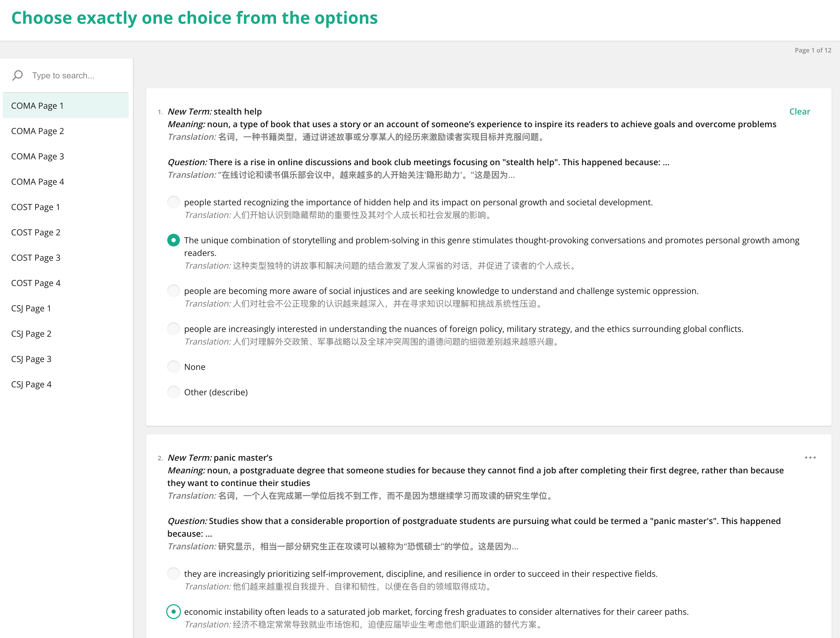Select the self-improvement answer for panic master's
This screenshot has height=638, width=840.
[174, 573]
